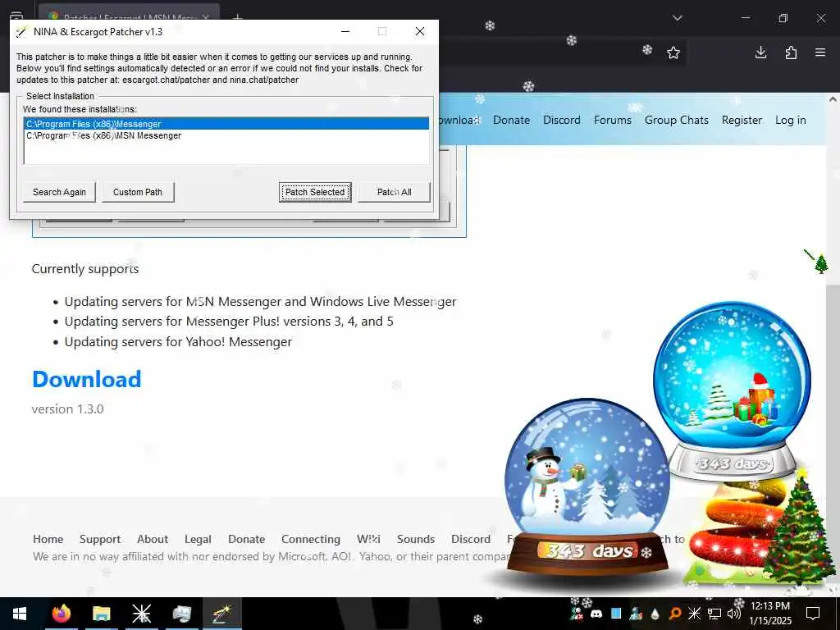Open the Firefox extensions menu
The height and width of the screenshot is (630, 840).
(x=791, y=52)
